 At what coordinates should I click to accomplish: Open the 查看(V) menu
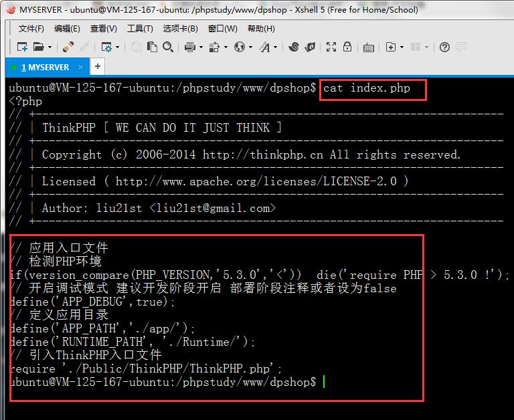click(103, 29)
